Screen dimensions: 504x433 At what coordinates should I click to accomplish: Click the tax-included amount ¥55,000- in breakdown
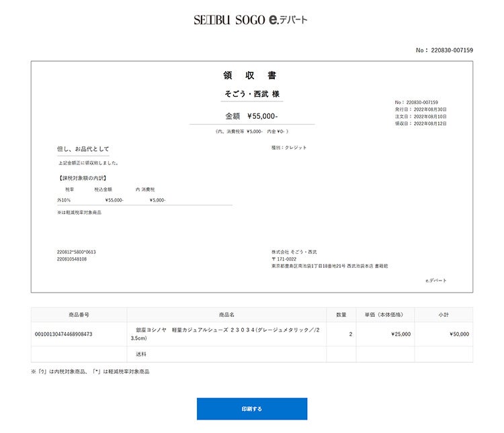click(x=114, y=200)
